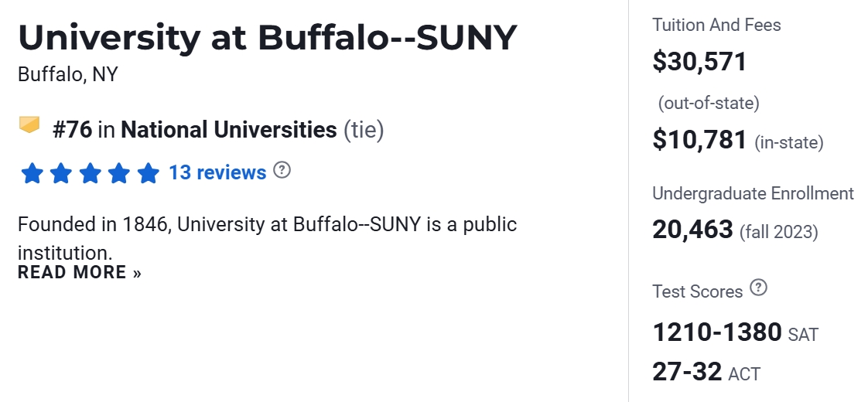Click the fourth blue rating star

click(119, 173)
